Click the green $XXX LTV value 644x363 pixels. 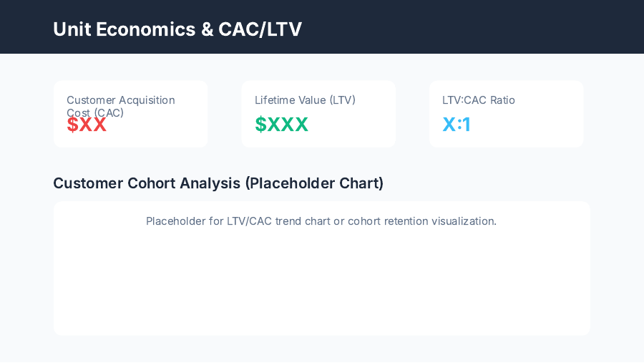[281, 125]
